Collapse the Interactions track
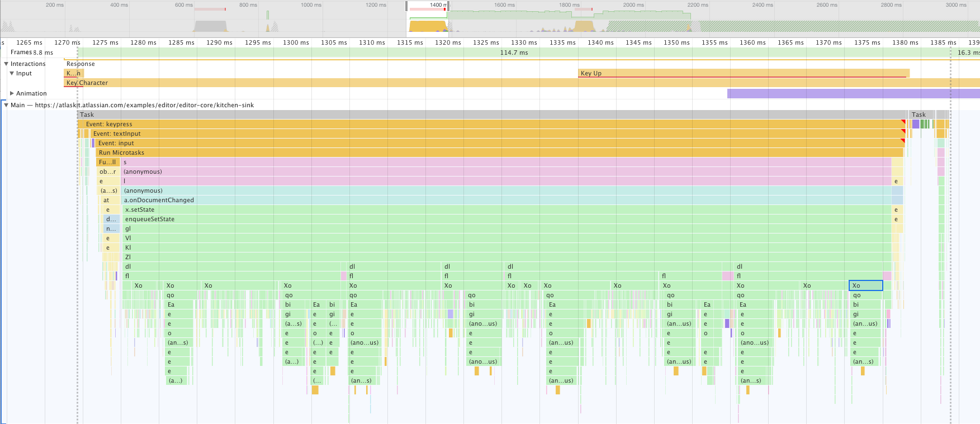The height and width of the screenshot is (424, 980). tap(6, 64)
